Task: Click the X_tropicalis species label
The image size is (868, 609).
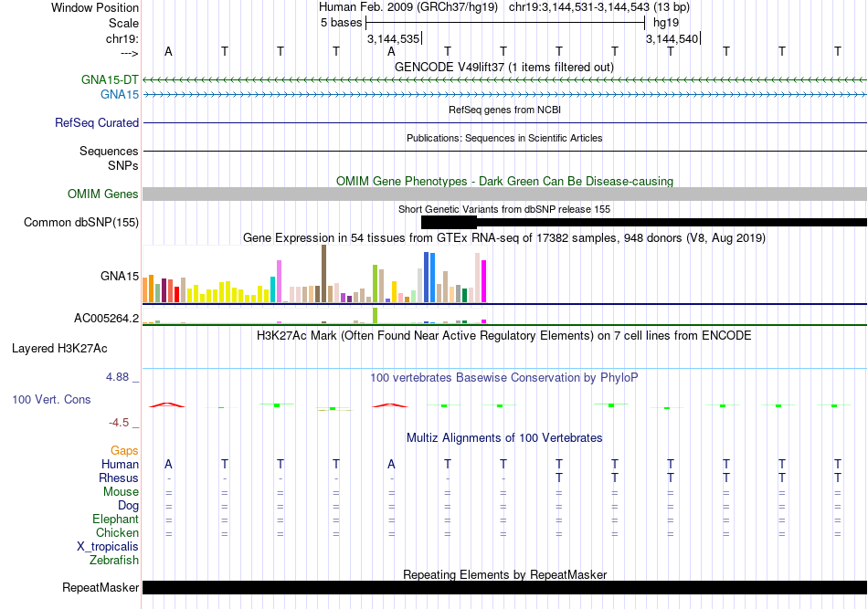Action: tap(108, 547)
